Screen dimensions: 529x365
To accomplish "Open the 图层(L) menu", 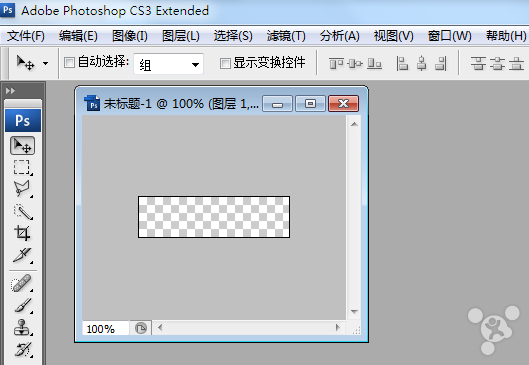I will point(180,36).
